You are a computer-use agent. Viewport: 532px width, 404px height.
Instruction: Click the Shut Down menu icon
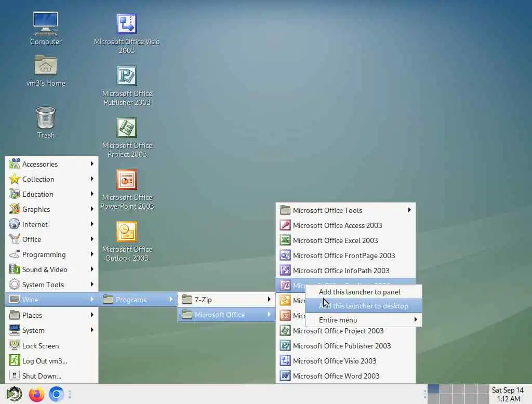click(14, 375)
